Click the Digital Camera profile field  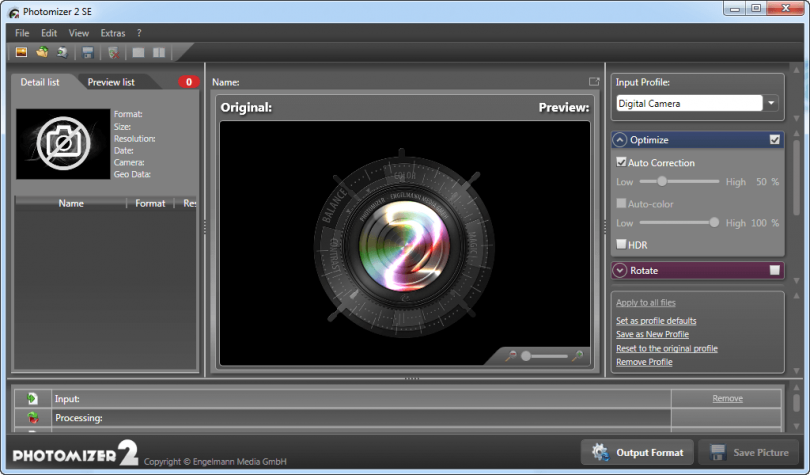point(689,103)
